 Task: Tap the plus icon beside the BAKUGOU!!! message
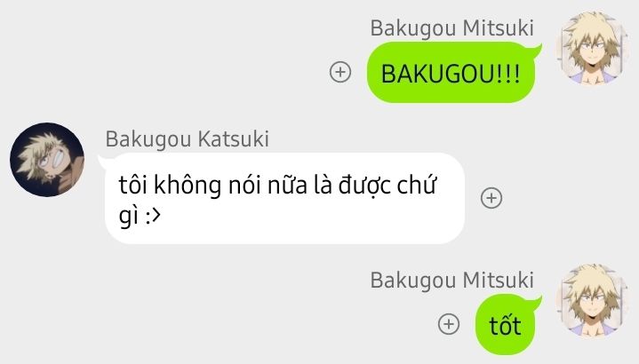tap(340, 72)
